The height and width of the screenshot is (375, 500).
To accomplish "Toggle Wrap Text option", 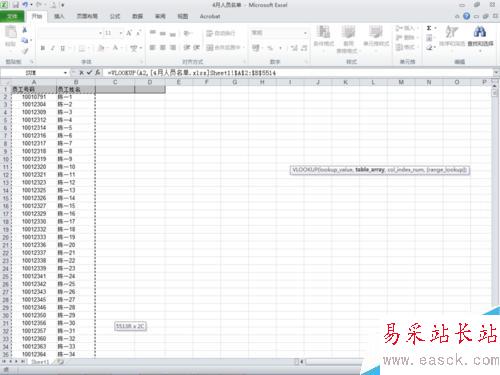I will coord(221,33).
